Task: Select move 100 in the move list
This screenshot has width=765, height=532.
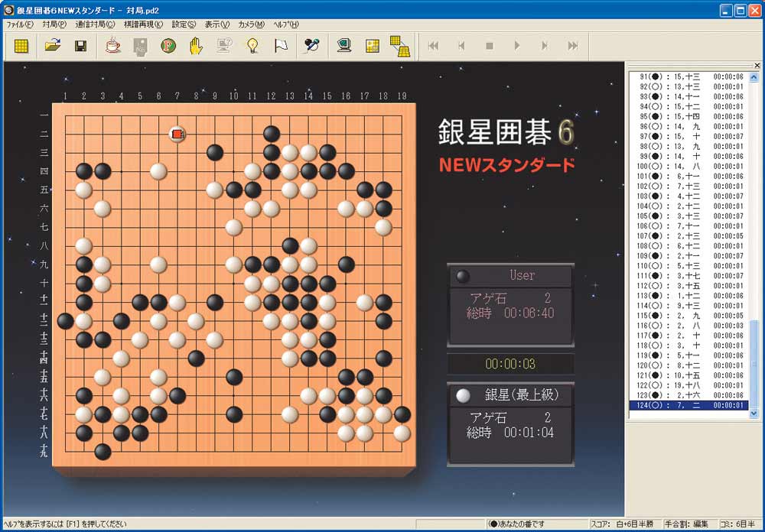Action: click(x=689, y=167)
